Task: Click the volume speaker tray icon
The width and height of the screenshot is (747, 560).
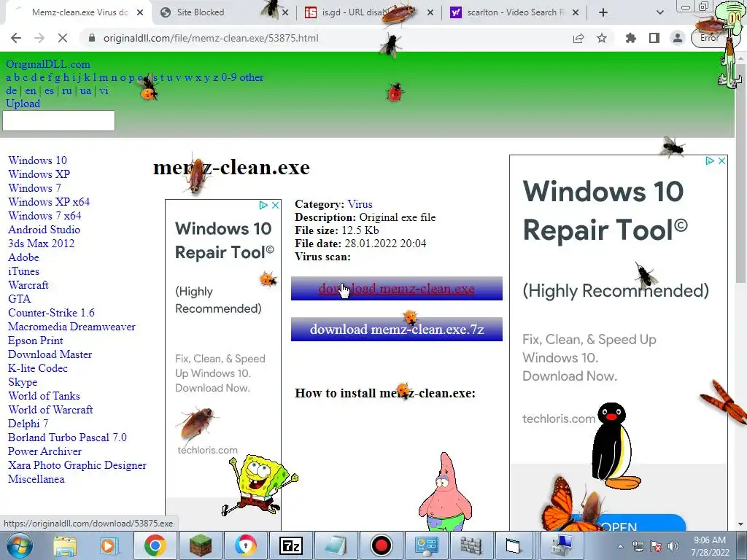Action: tap(673, 546)
